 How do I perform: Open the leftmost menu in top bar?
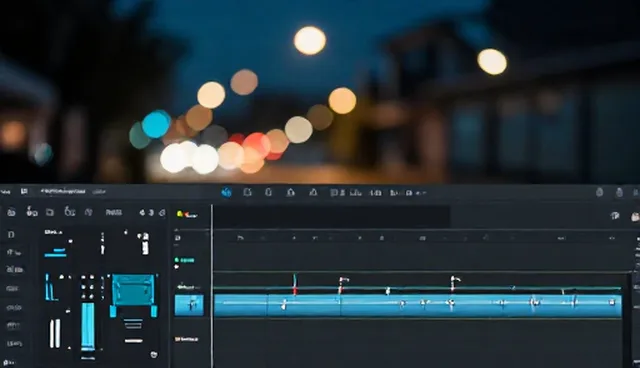point(6,191)
